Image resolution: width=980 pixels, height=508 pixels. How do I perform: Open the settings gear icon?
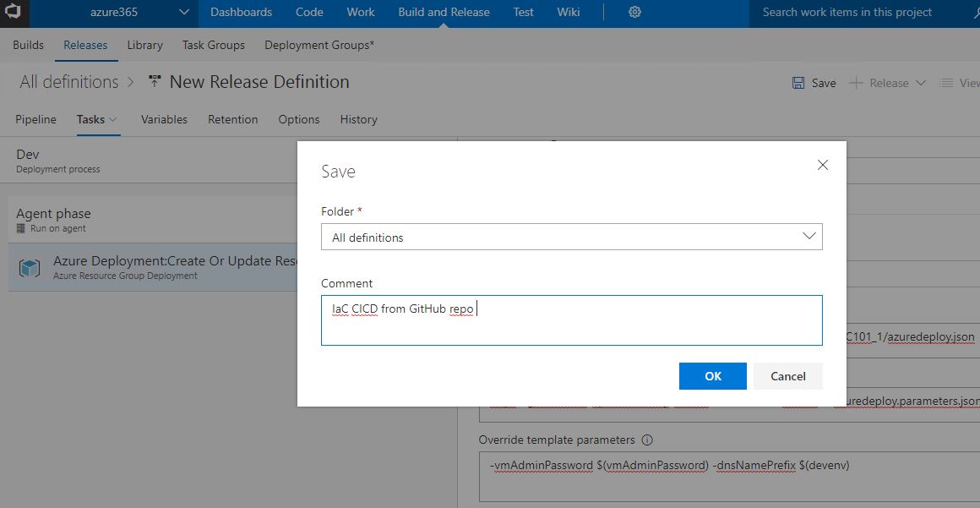[x=634, y=13]
